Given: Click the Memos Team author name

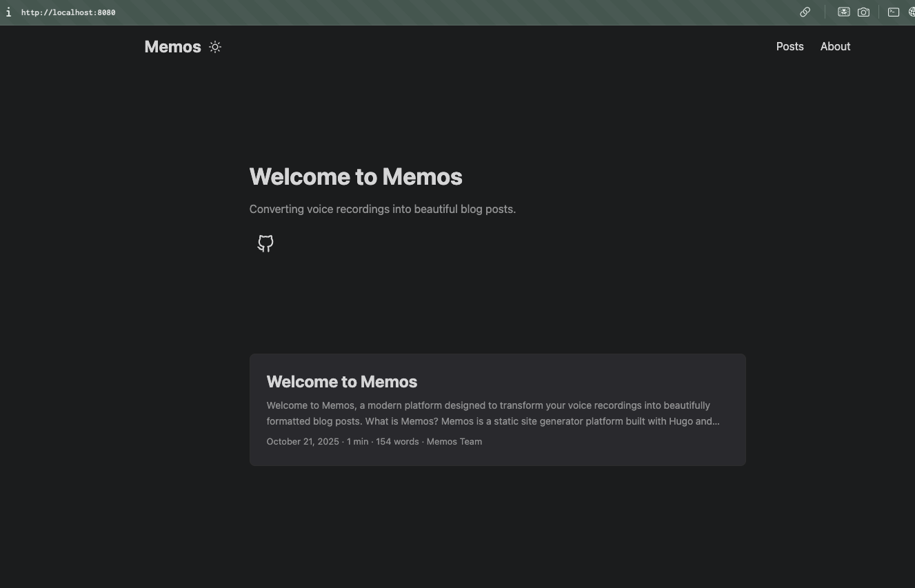Looking at the screenshot, I should point(454,441).
